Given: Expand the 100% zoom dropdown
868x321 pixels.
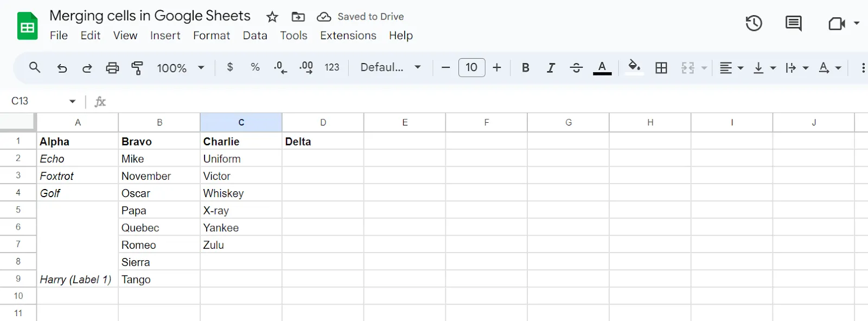Looking at the screenshot, I should [x=181, y=68].
